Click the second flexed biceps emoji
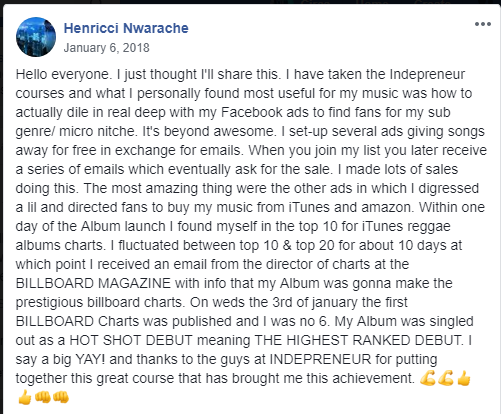The width and height of the screenshot is (501, 414). (446, 378)
